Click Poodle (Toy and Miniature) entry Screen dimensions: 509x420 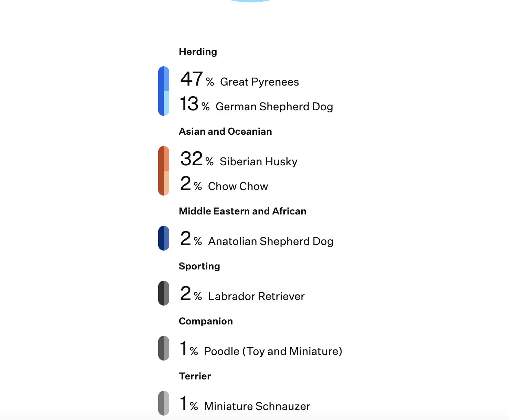click(273, 351)
